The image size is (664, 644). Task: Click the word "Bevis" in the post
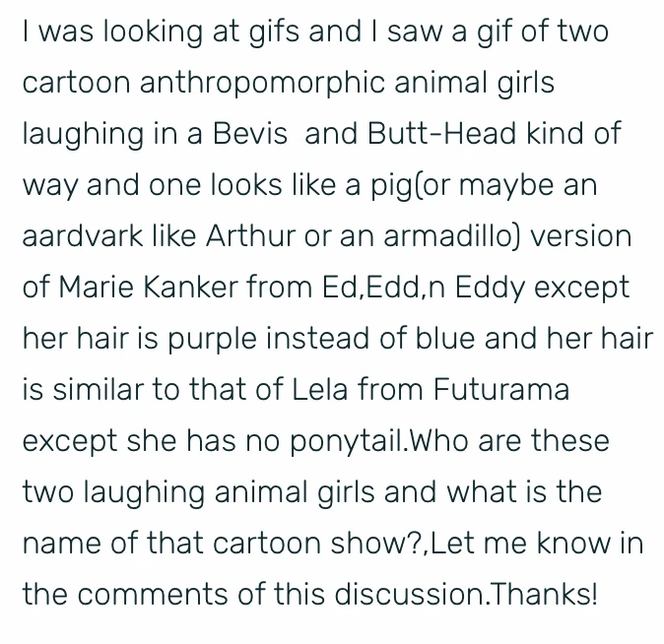pos(251,134)
